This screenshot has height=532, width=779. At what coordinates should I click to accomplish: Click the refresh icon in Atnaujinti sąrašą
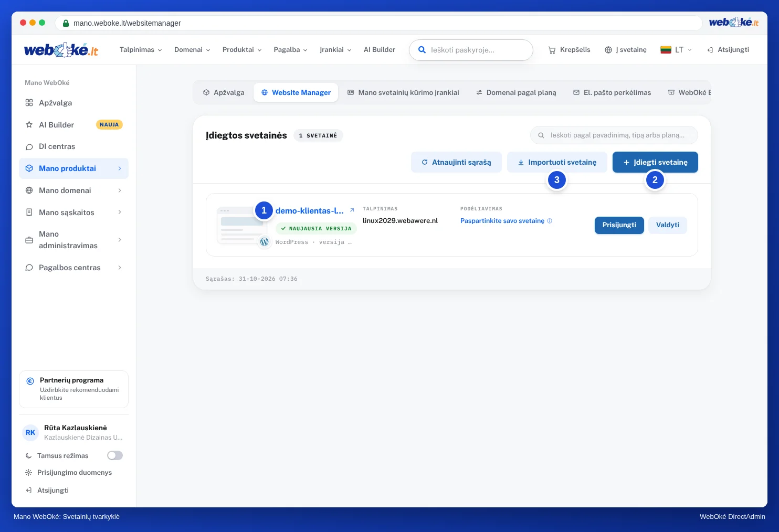pyautogui.click(x=425, y=162)
